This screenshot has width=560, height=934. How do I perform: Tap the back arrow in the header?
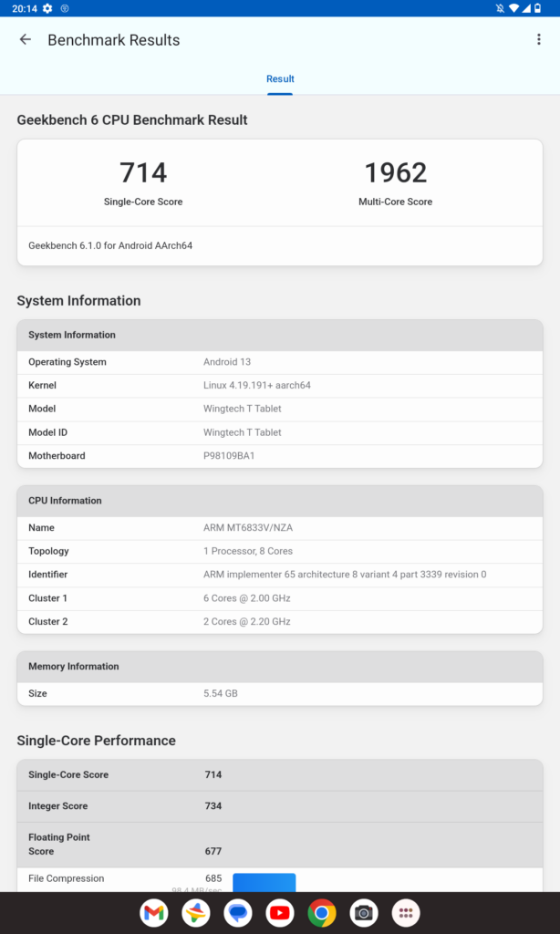pyautogui.click(x=26, y=40)
